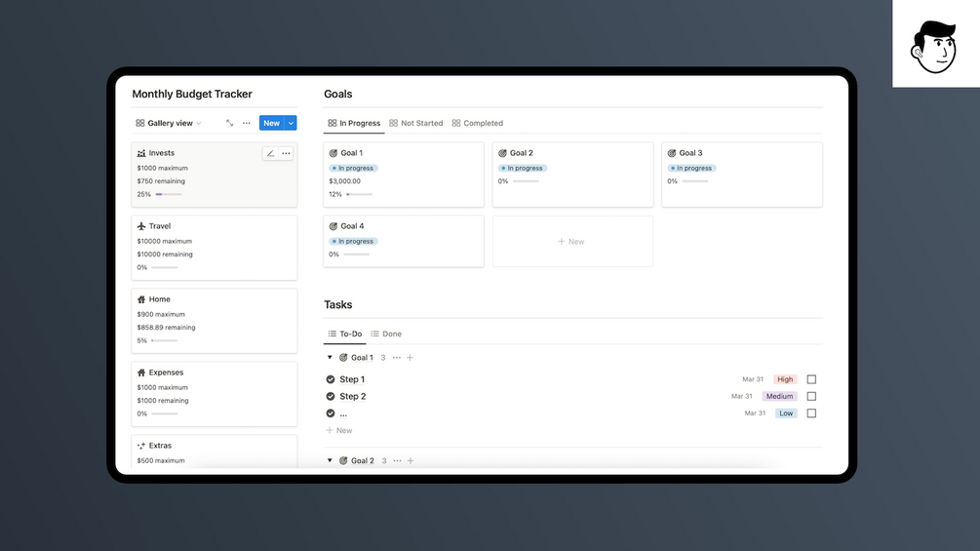Click In progress status on Goal 2

click(x=523, y=168)
